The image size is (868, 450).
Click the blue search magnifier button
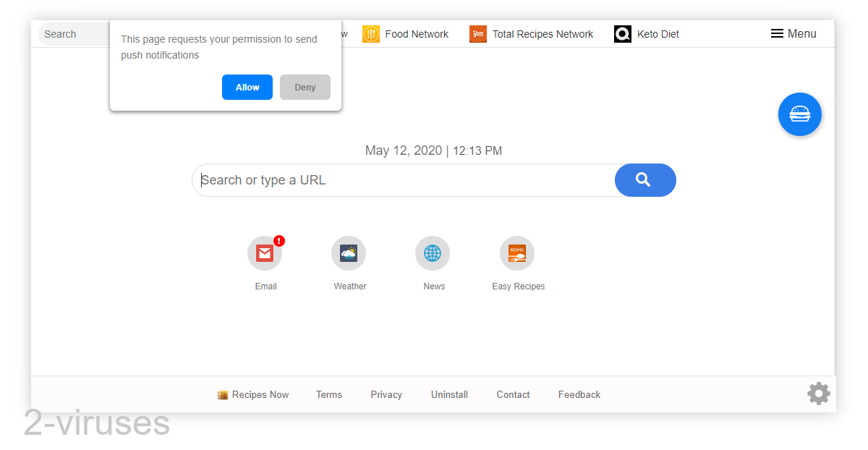coord(644,180)
